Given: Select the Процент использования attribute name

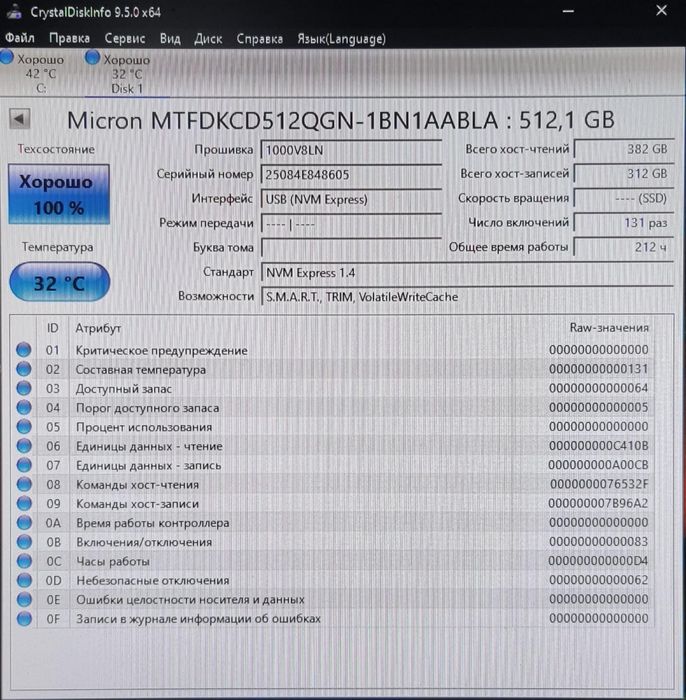Looking at the screenshot, I should point(144,427).
